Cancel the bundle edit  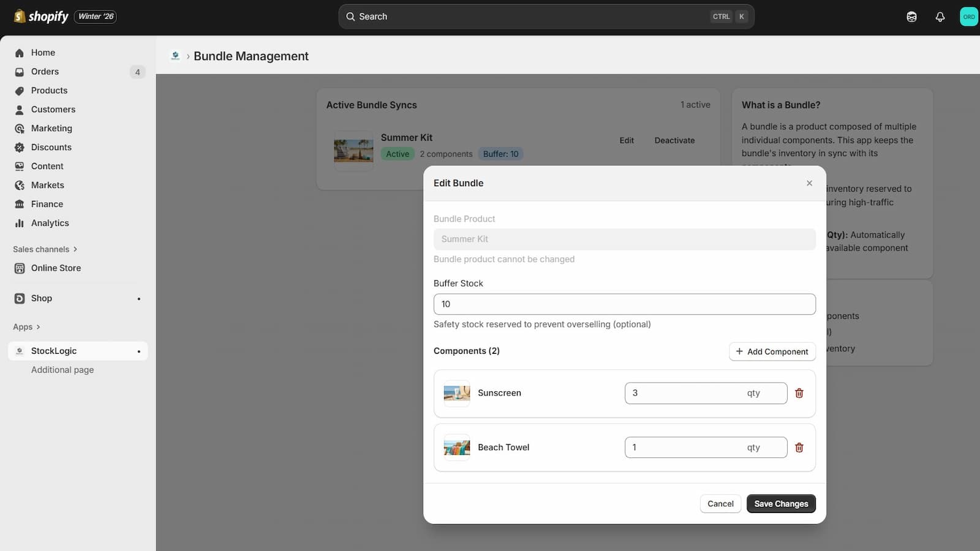point(720,504)
